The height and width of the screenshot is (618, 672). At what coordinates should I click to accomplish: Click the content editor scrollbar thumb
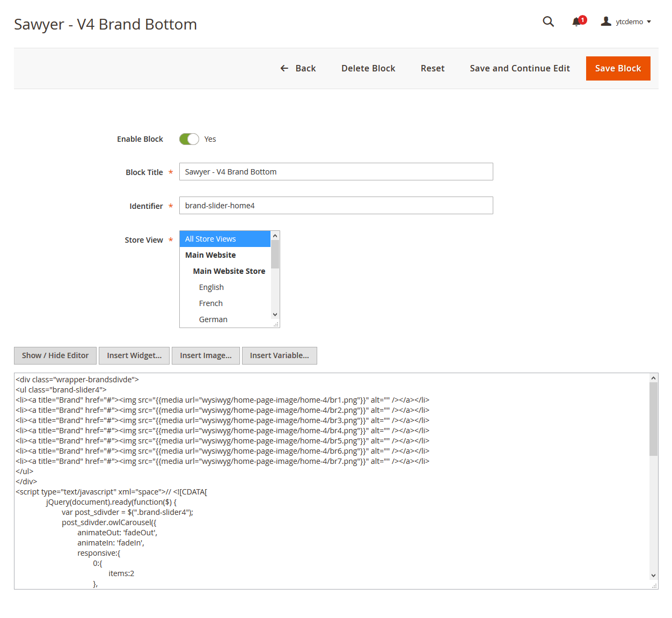[653, 419]
